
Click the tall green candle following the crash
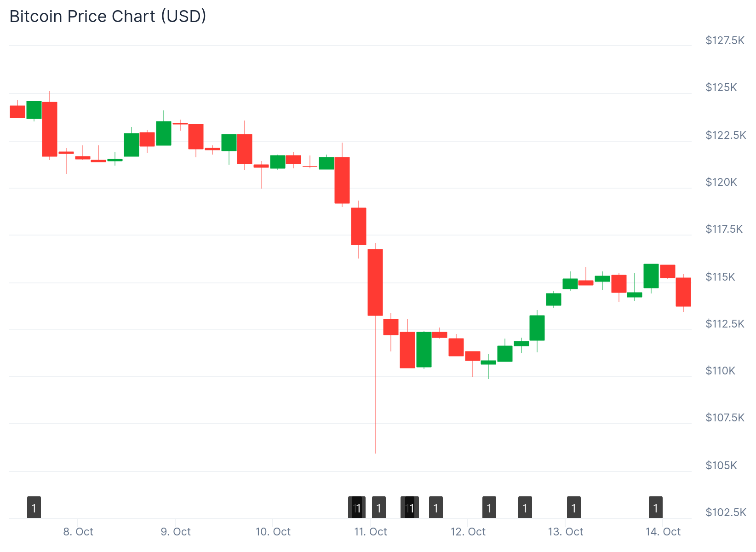[424, 349]
